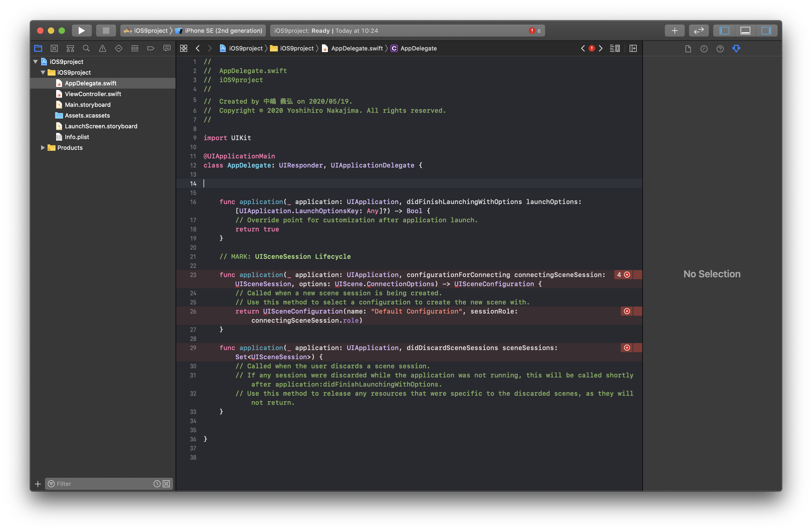Select AppDelegate.swift in navigator
Image resolution: width=812 pixels, height=531 pixels.
click(x=103, y=83)
